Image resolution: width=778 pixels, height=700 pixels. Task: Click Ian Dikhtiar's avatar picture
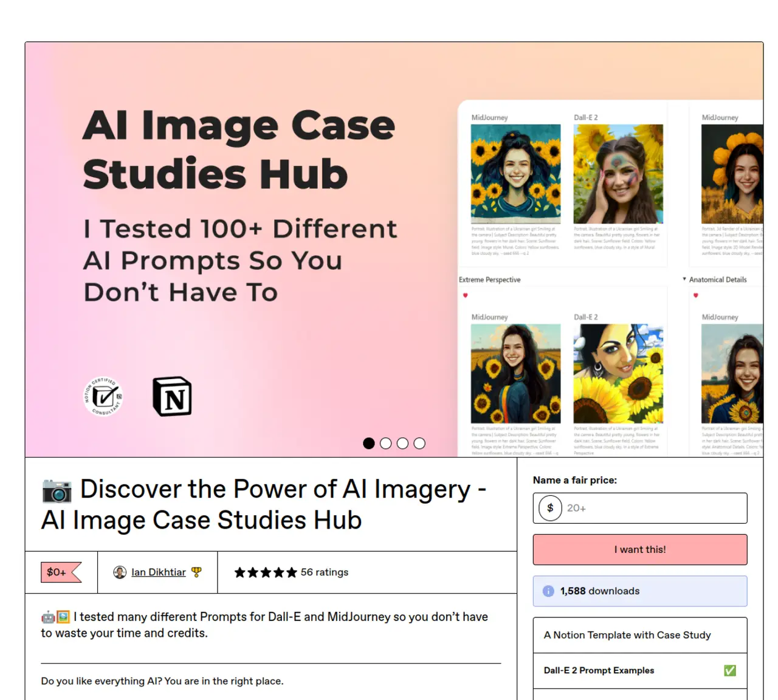120,572
